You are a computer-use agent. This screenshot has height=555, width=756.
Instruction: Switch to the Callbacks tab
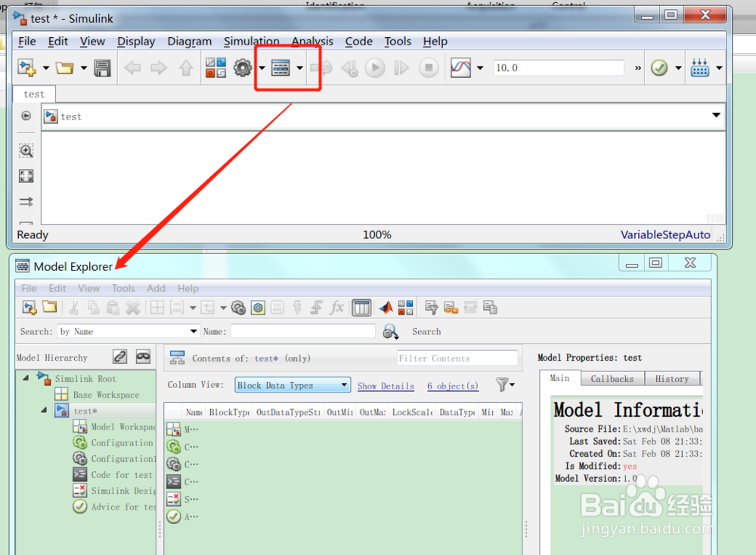coord(612,379)
